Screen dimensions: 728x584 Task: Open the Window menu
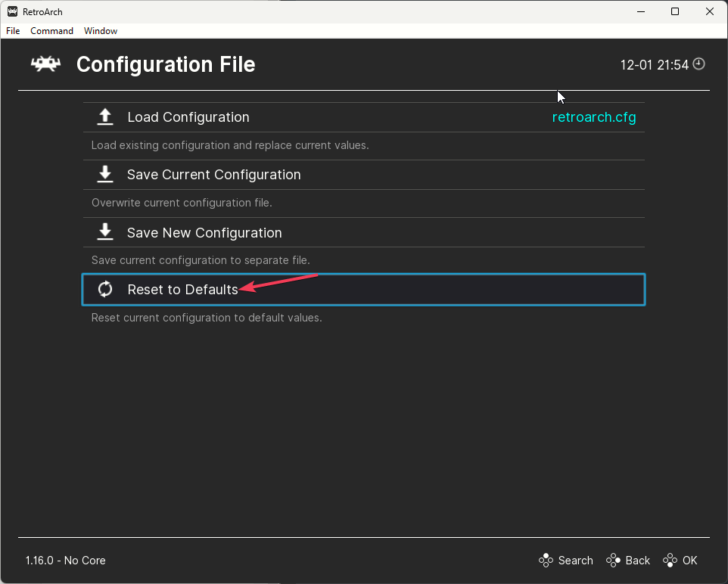pos(101,31)
